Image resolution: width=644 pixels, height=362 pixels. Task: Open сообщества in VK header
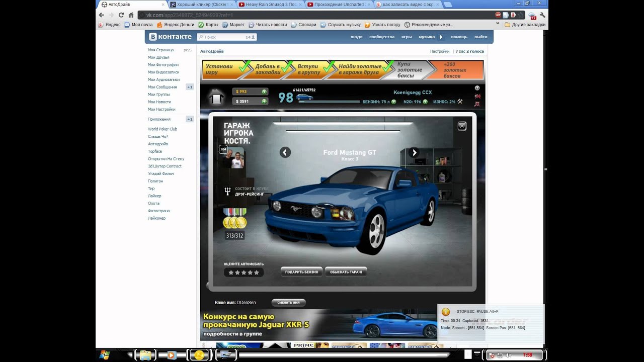click(x=382, y=37)
